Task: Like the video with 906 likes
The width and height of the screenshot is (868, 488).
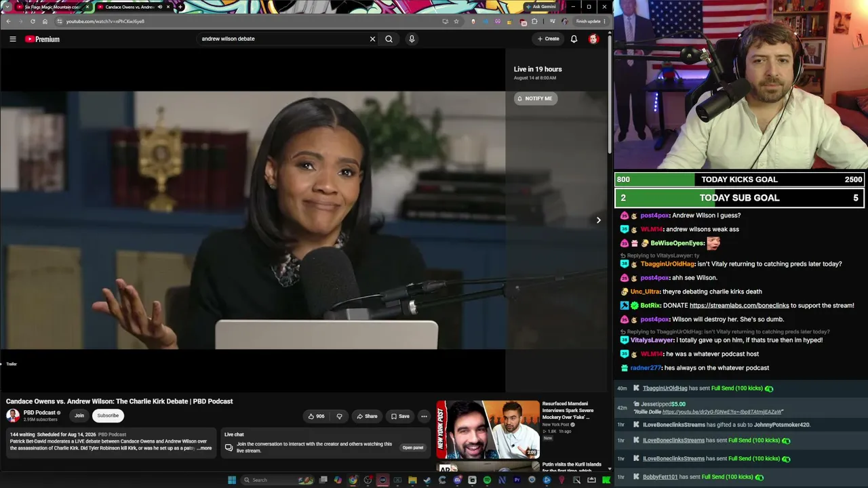Action: coord(316,416)
